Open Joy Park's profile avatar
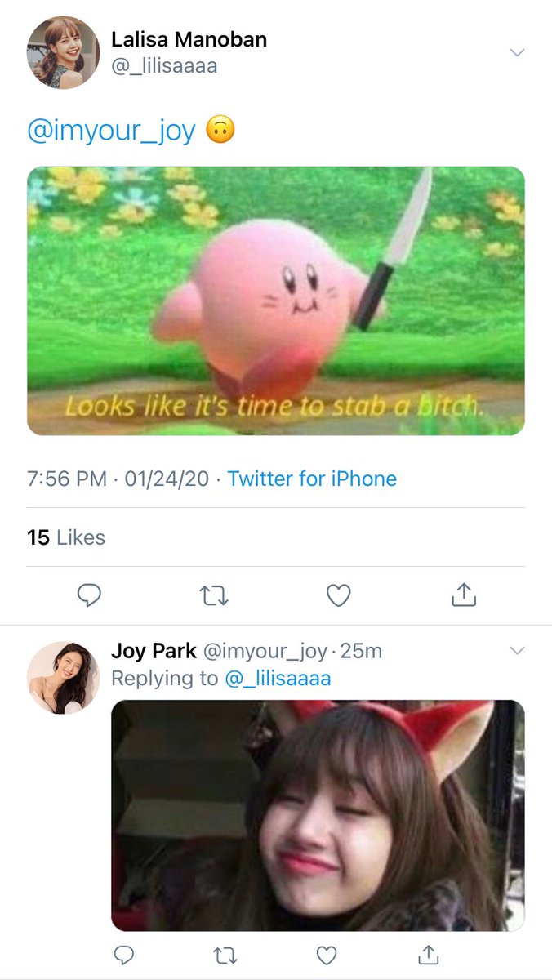Image resolution: width=552 pixels, height=980 pixels. click(x=63, y=678)
